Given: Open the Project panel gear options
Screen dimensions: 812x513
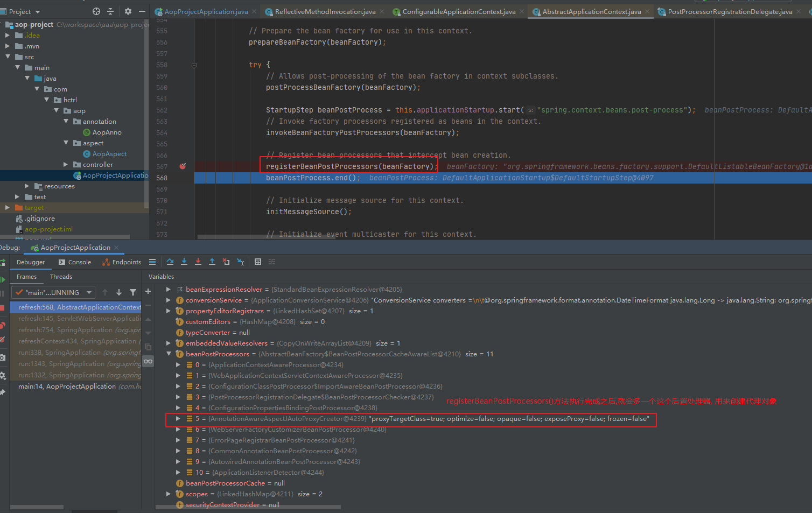Looking at the screenshot, I should (128, 11).
